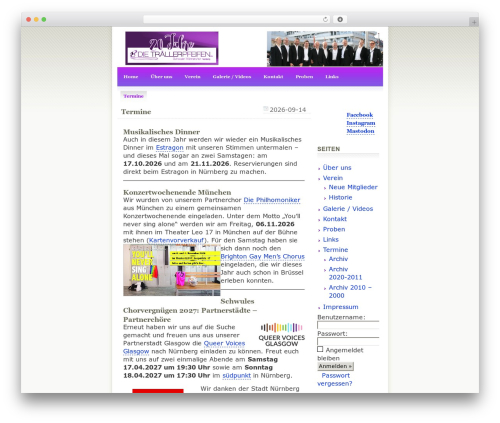
Task: Open the Passwort vergessen? link
Action: 335,380
